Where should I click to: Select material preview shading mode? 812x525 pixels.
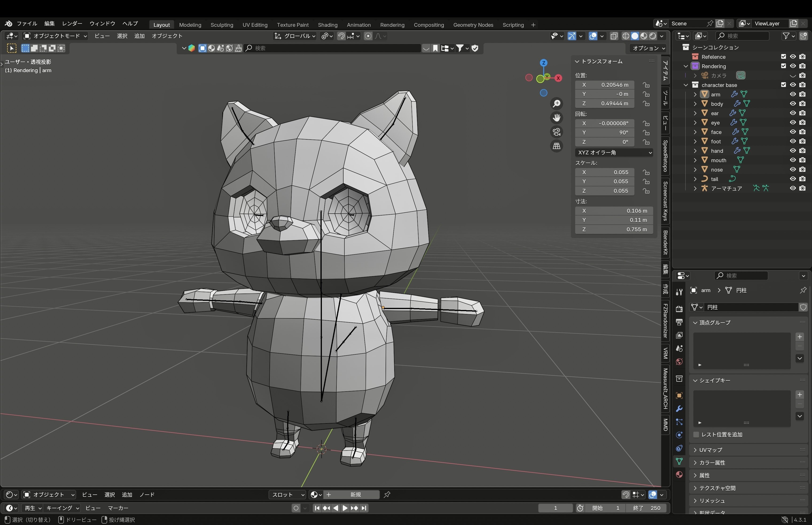(x=643, y=36)
